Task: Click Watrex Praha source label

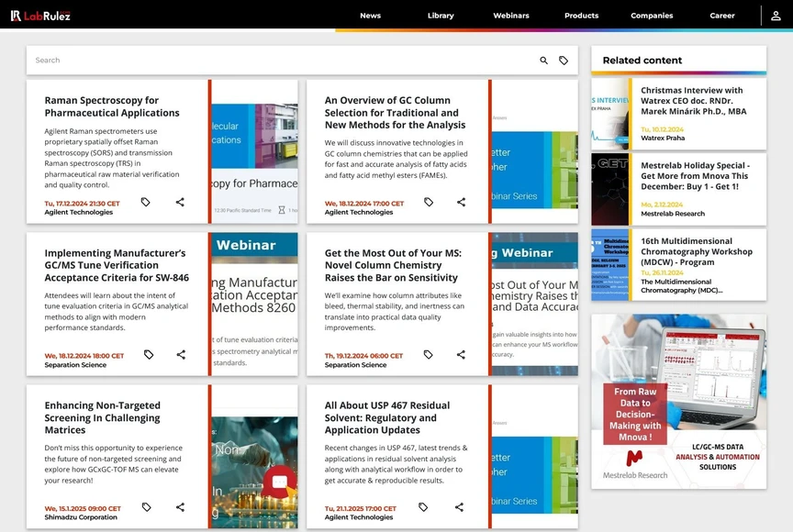Action: point(663,138)
